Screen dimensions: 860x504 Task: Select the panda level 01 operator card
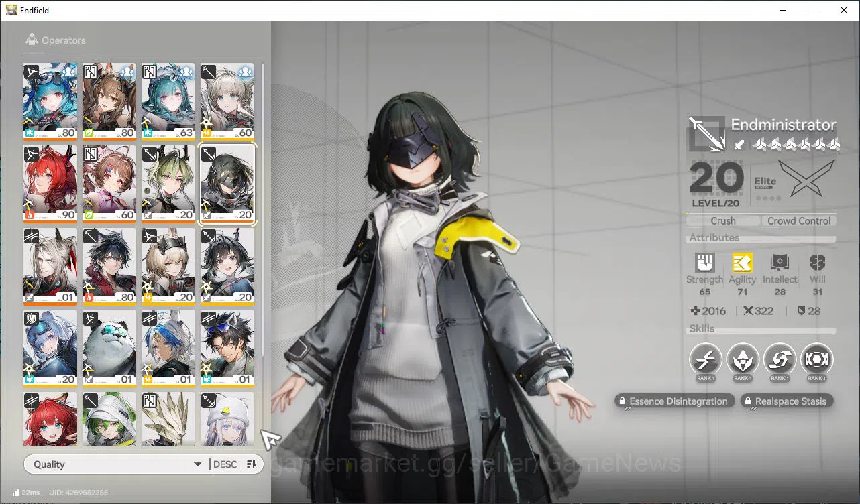(x=109, y=349)
